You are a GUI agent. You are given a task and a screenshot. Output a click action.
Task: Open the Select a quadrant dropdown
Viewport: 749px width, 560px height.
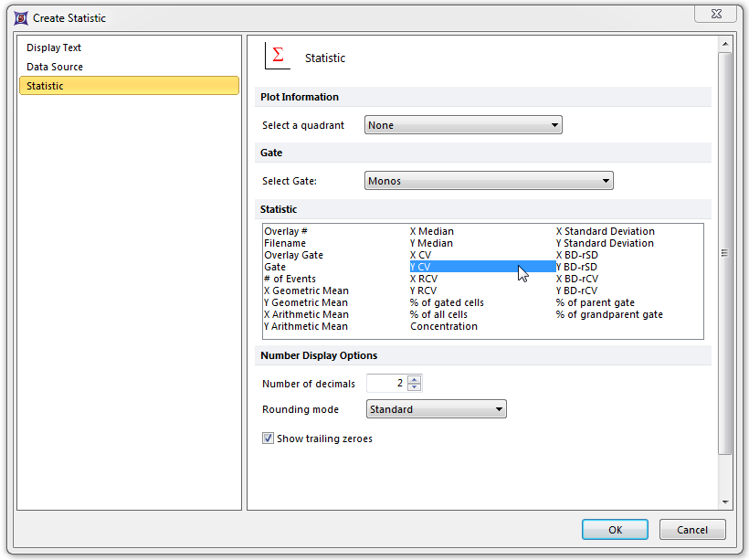click(x=463, y=125)
